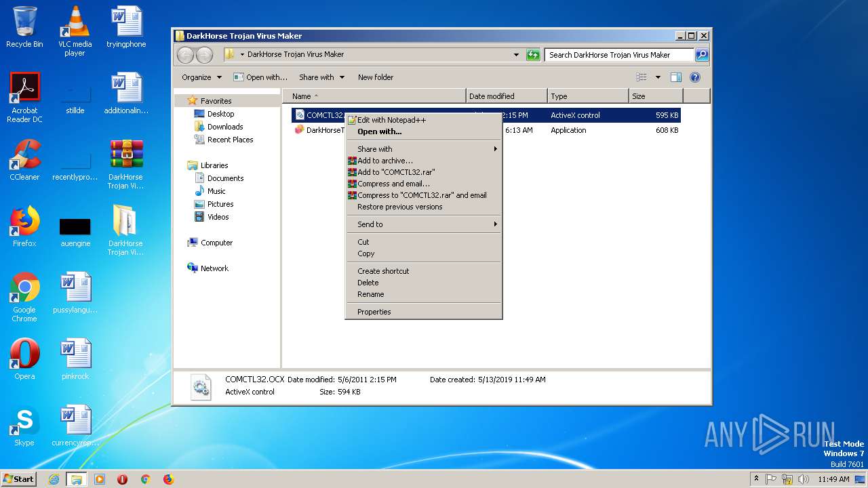Viewport: 868px width, 488px height.
Task: Open currencyrep Word document icon
Action: [75, 426]
